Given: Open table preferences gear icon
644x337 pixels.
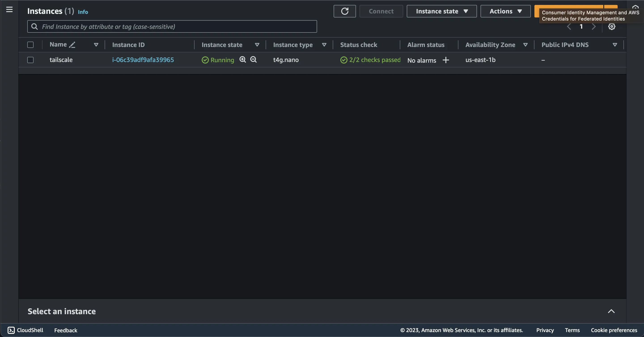Looking at the screenshot, I should coord(612,27).
